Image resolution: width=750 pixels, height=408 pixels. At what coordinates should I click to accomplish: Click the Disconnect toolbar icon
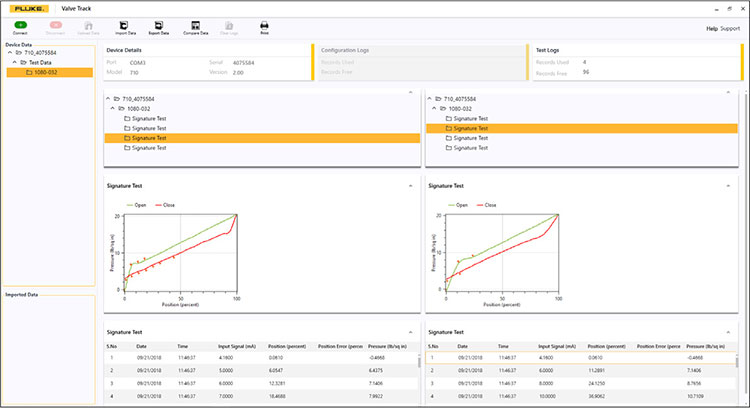55,25
